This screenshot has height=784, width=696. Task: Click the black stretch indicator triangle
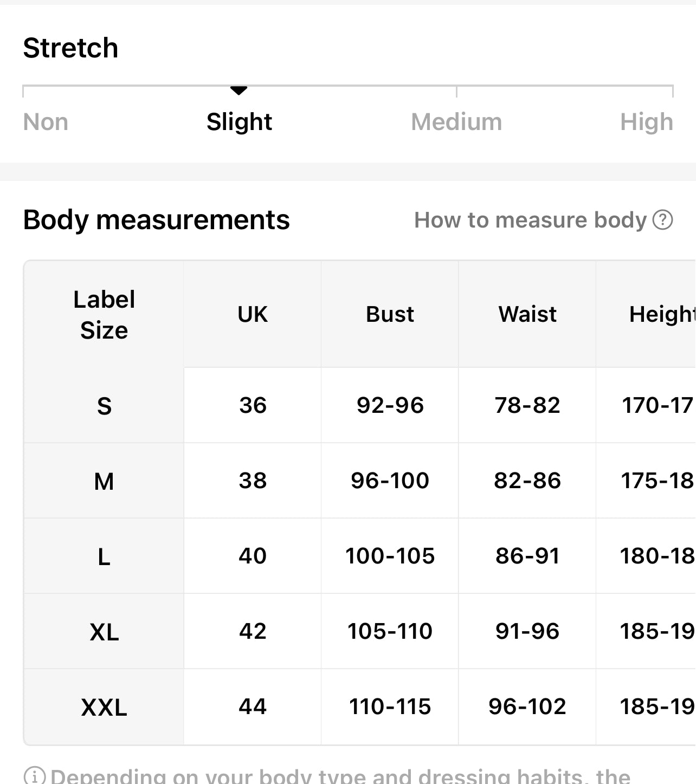239,90
